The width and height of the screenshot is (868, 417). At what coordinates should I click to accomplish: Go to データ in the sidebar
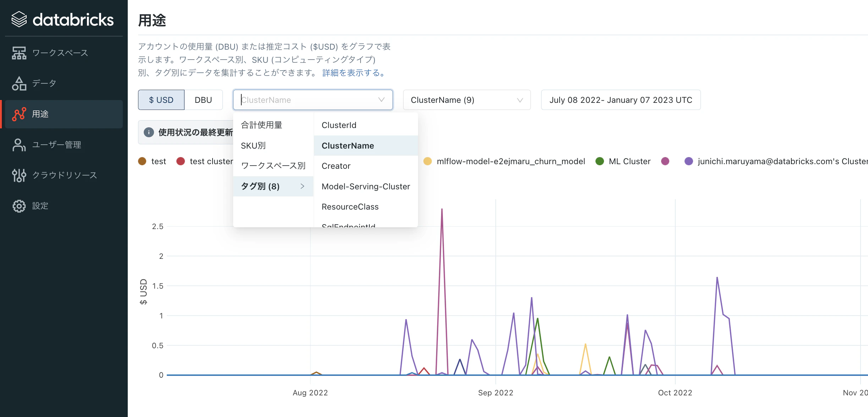point(44,83)
